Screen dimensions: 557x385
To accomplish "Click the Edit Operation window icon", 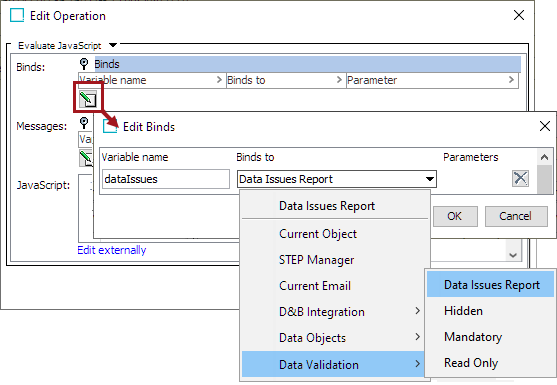I will click(x=17, y=16).
